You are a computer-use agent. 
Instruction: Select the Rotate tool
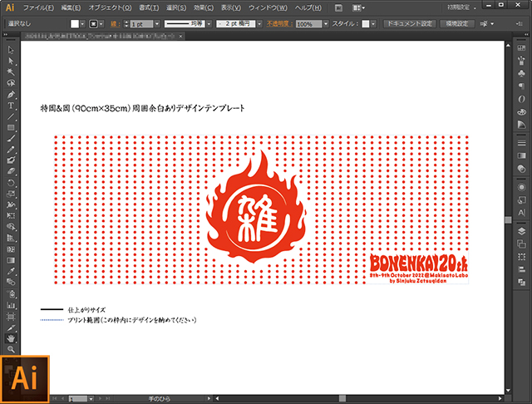click(11, 183)
